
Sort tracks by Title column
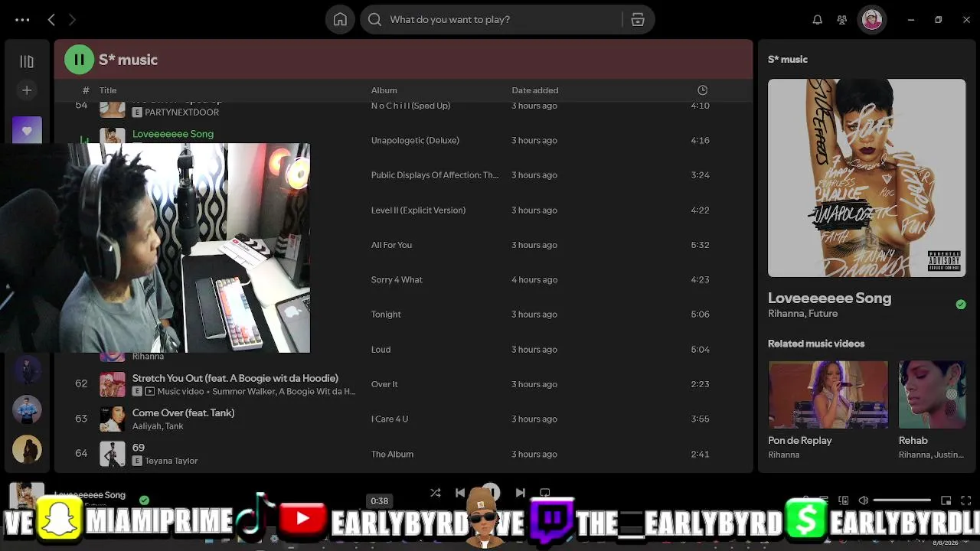(108, 90)
